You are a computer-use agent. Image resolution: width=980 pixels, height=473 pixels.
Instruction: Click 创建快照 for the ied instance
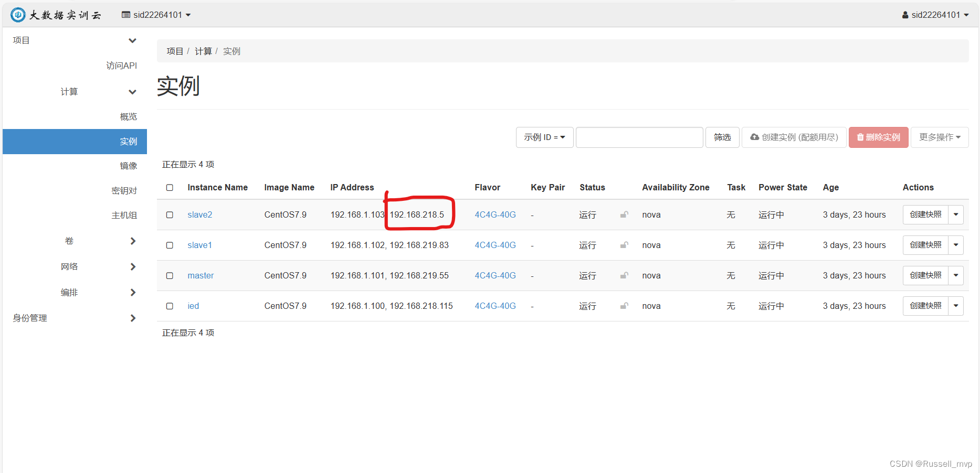pyautogui.click(x=925, y=306)
